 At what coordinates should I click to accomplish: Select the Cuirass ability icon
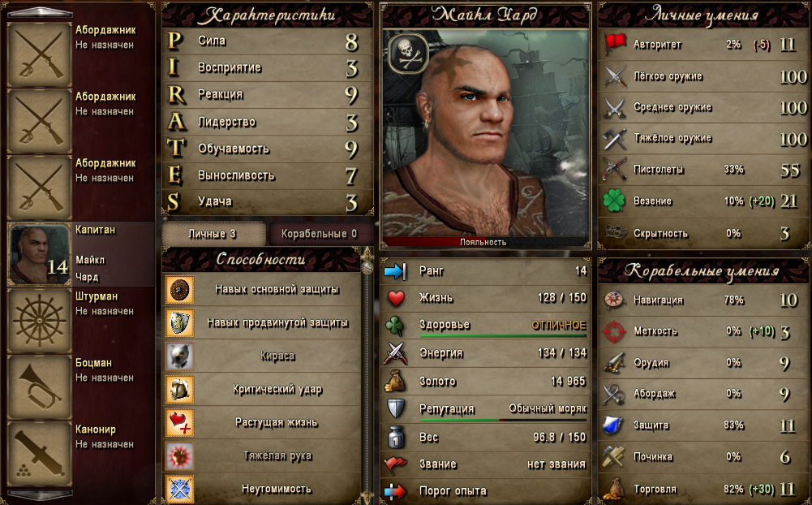point(180,356)
